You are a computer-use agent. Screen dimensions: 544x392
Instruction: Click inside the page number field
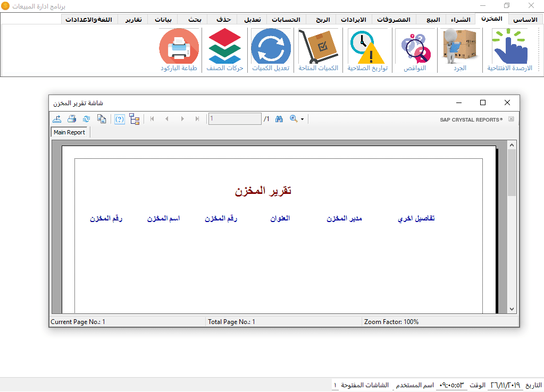[235, 118]
